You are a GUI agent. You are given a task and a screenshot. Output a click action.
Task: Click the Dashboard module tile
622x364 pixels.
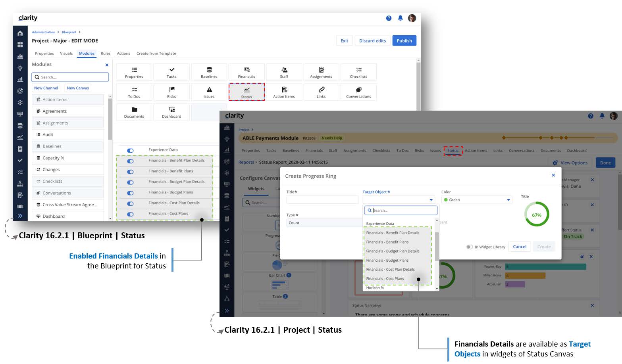pos(171,112)
